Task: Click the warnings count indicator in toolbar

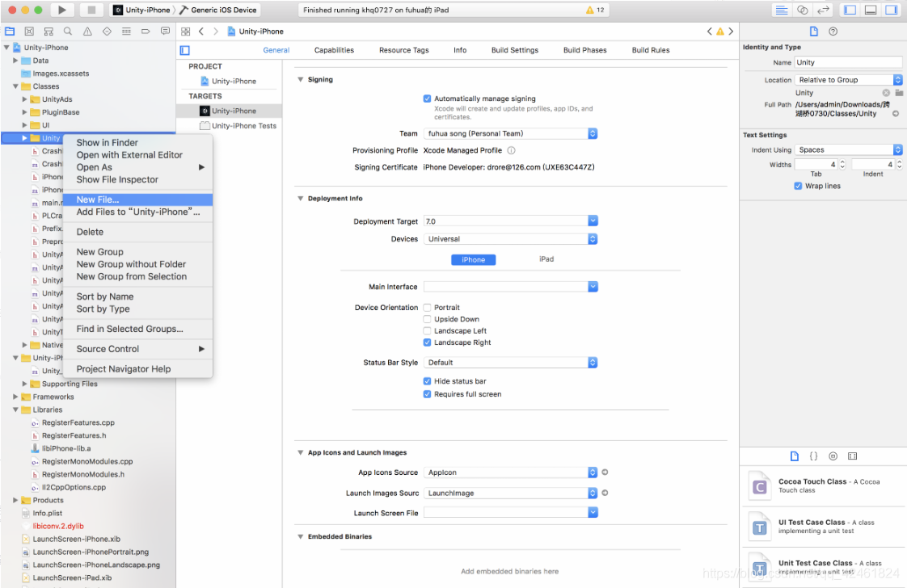Action: (595, 10)
